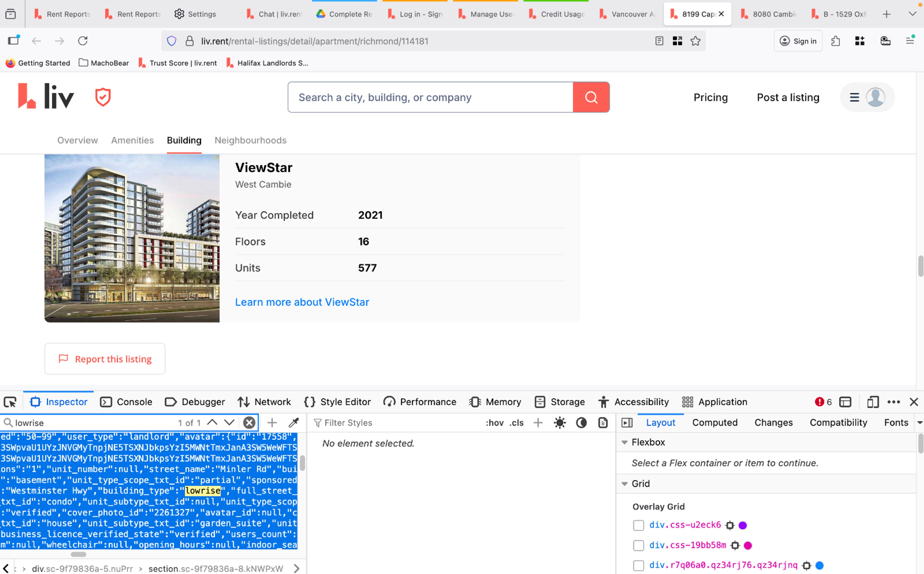Click purple color swatch for div.css-u2eck6

click(x=742, y=525)
